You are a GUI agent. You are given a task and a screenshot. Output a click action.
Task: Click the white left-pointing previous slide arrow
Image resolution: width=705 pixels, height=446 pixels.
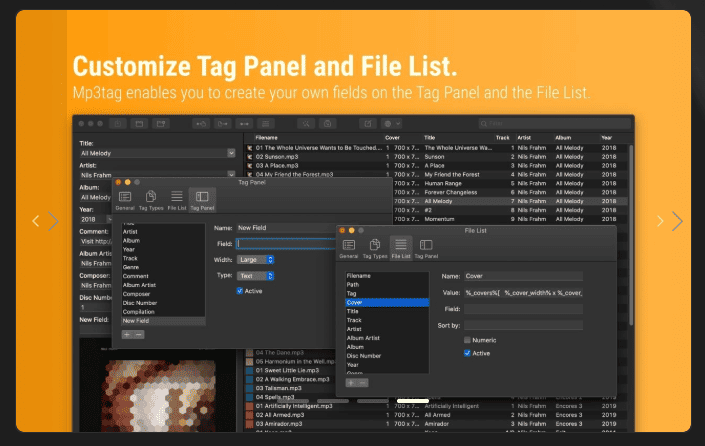[x=36, y=221]
